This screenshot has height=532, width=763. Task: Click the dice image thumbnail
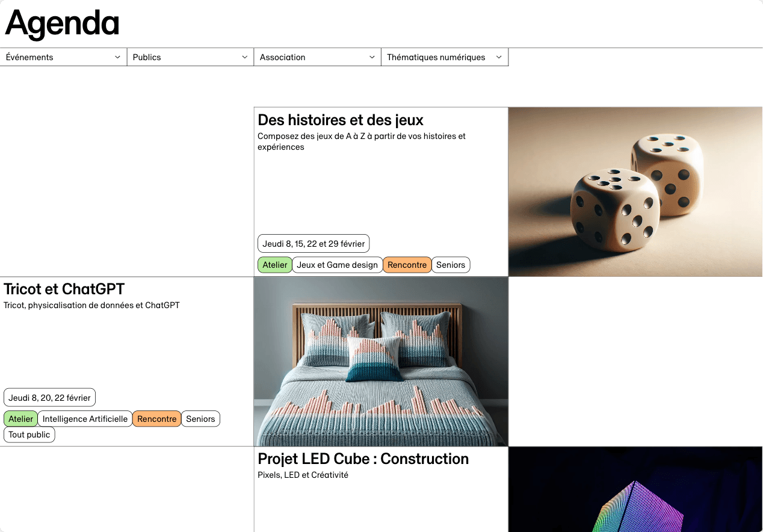point(635,192)
